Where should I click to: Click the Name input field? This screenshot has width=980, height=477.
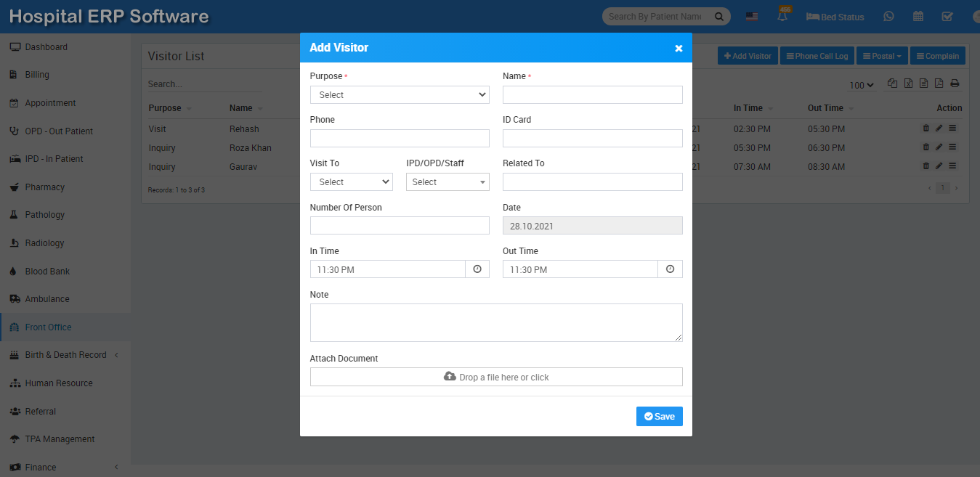click(x=592, y=95)
